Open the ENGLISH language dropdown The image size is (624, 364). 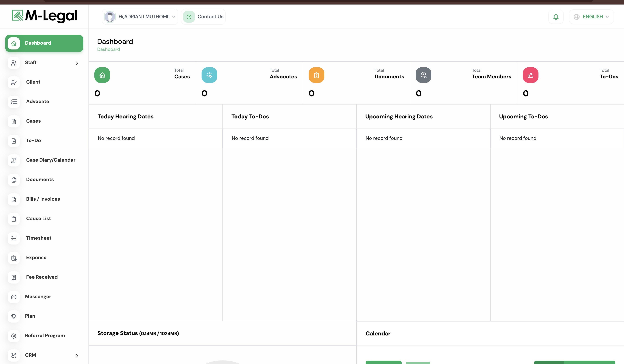(591, 17)
